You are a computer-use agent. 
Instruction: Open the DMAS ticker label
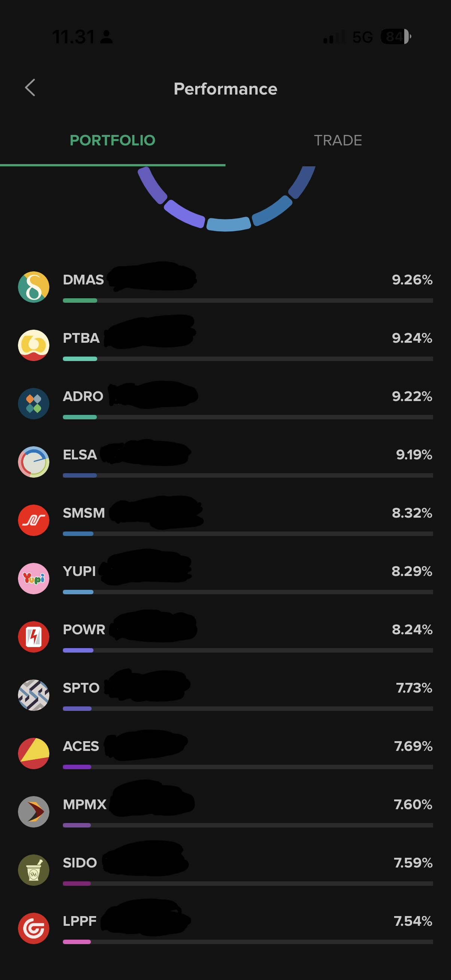pyautogui.click(x=83, y=280)
